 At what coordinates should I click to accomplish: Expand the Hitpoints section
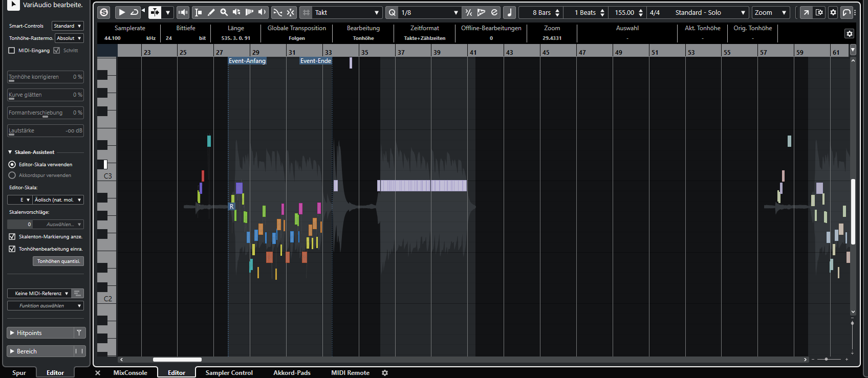click(40, 332)
